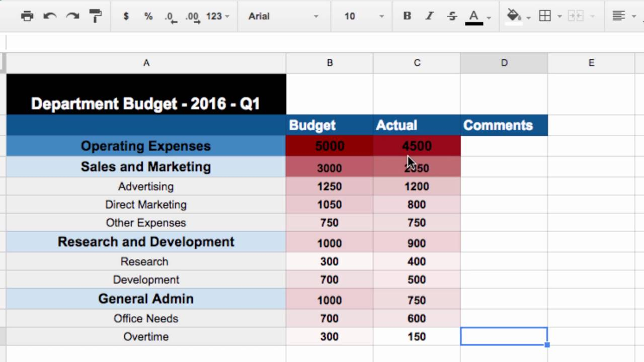Select the Paint format roller icon
The image size is (644, 362).
click(95, 16)
